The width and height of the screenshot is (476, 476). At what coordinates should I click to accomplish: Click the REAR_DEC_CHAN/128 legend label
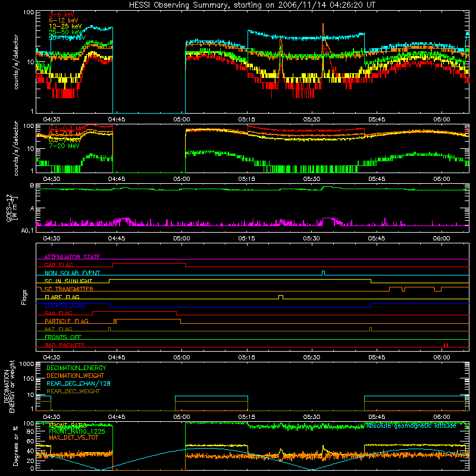coord(79,383)
